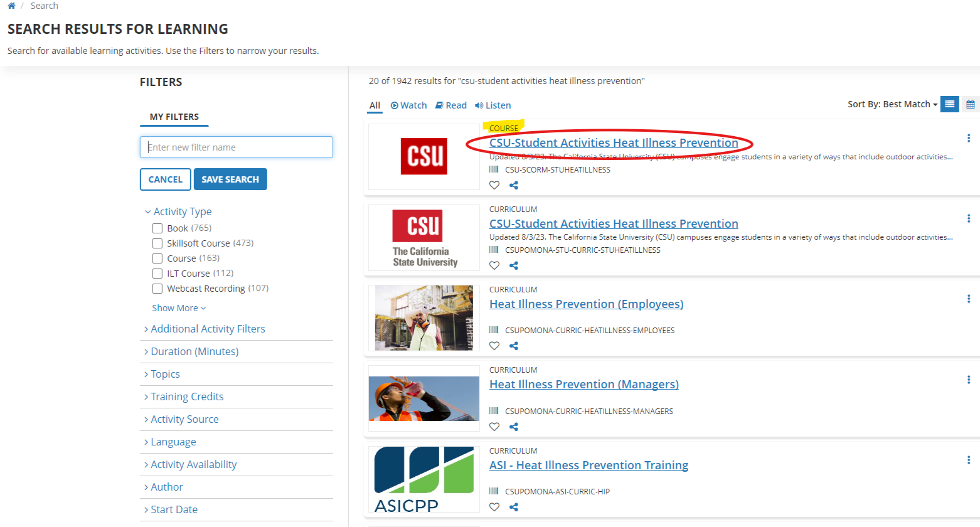This screenshot has width=980, height=527.
Task: Expand Activity Source filter
Action: point(181,419)
